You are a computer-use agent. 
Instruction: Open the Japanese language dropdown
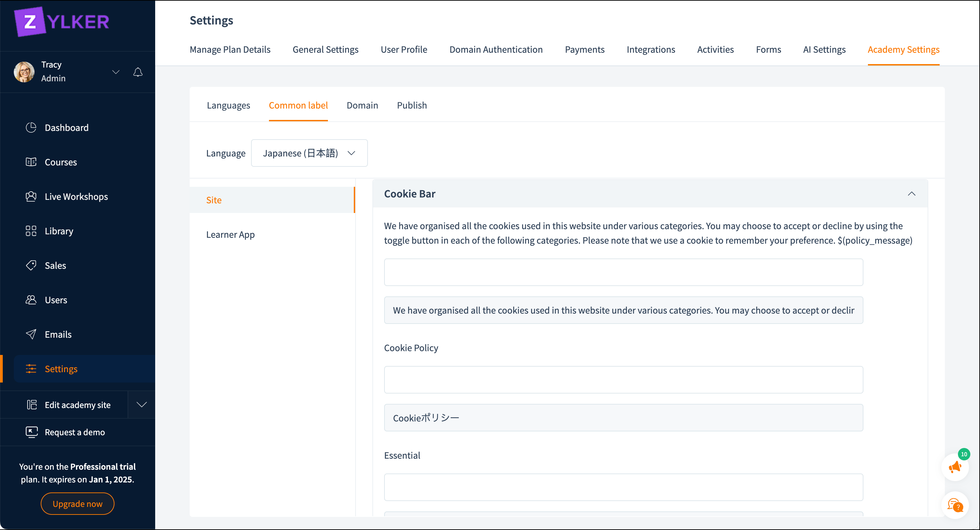coord(309,153)
